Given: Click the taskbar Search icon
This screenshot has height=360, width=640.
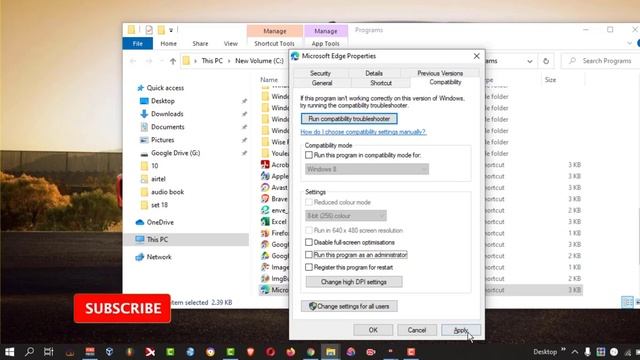Looking at the screenshot, I should [29, 352].
